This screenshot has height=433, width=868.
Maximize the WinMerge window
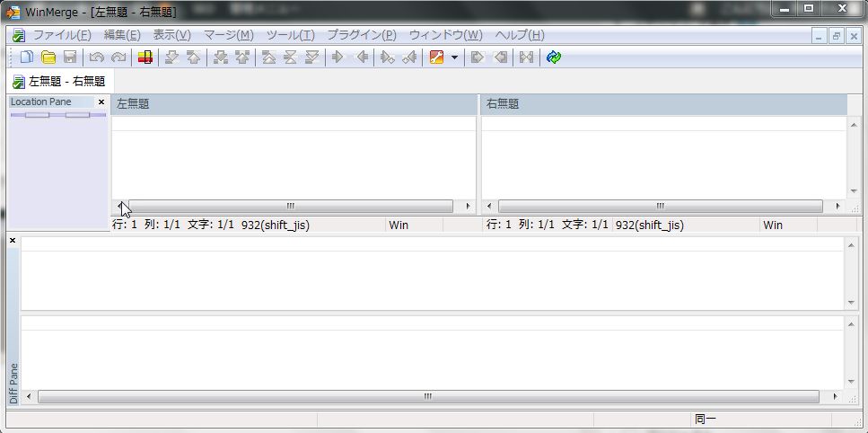[x=809, y=8]
